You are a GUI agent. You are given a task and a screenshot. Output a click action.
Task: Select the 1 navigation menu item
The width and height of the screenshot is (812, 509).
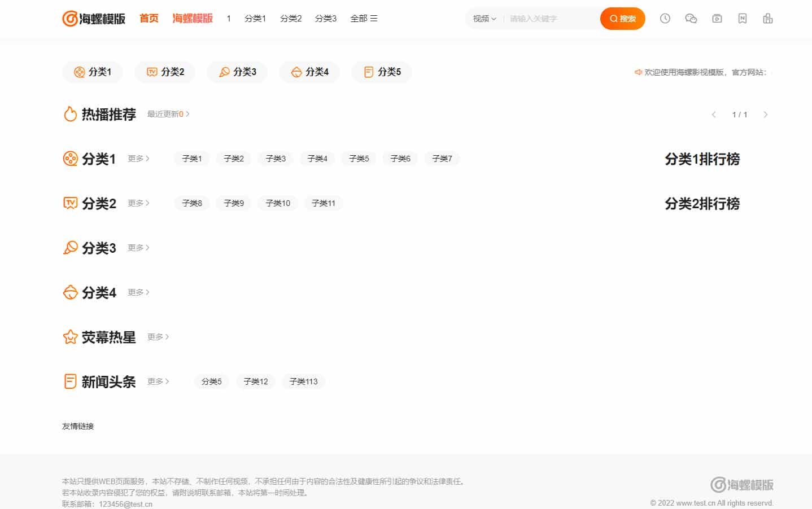pyautogui.click(x=229, y=19)
